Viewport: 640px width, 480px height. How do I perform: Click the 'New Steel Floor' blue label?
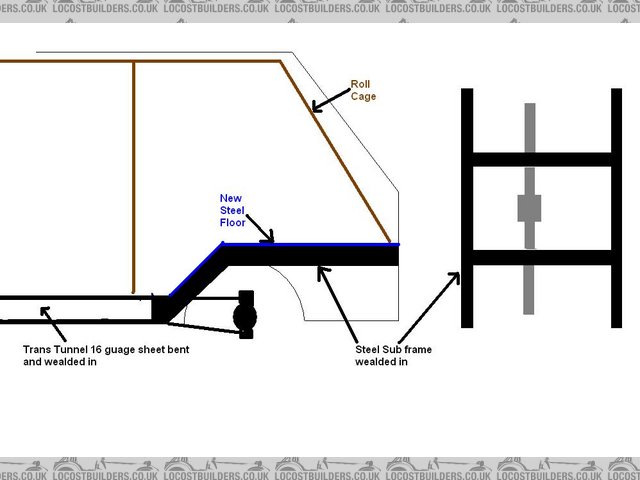(233, 210)
